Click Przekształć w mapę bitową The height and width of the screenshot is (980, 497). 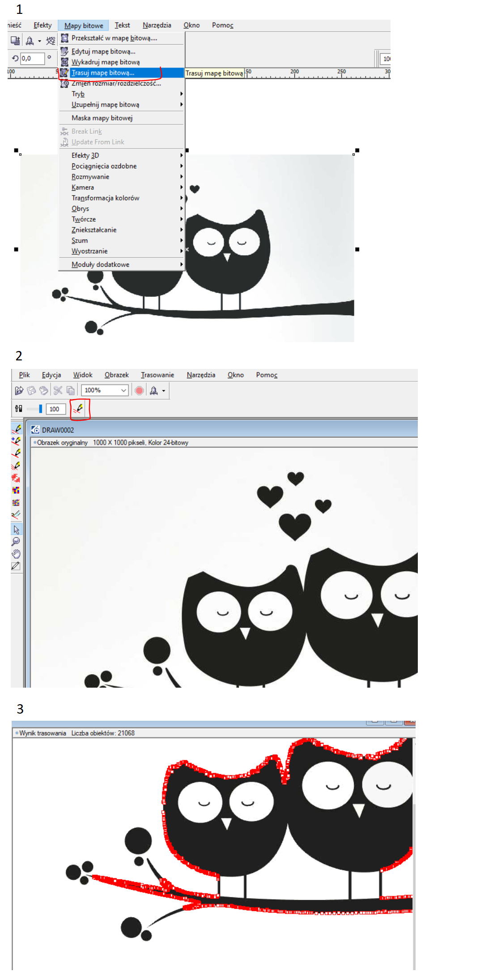tap(114, 38)
